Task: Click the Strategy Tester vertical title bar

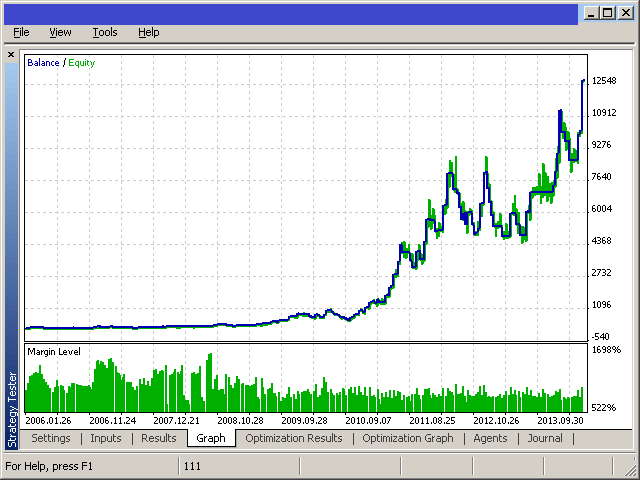Action: (x=12, y=255)
